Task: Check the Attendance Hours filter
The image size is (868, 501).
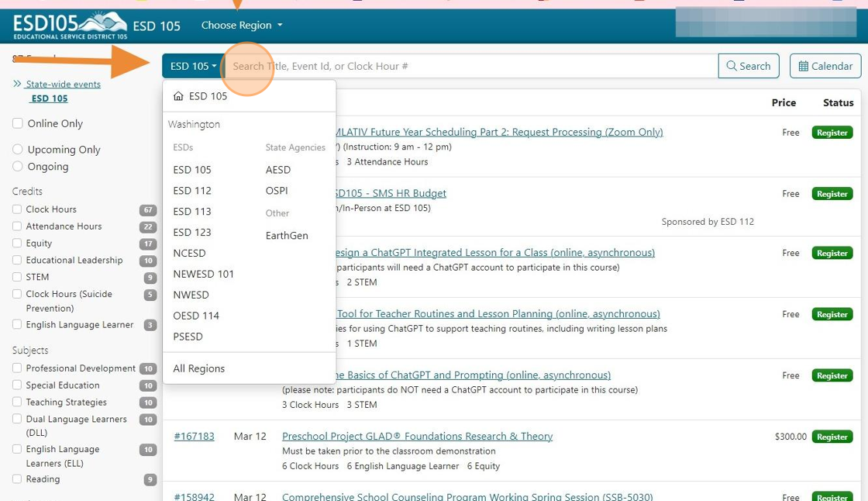Action: coord(17,226)
